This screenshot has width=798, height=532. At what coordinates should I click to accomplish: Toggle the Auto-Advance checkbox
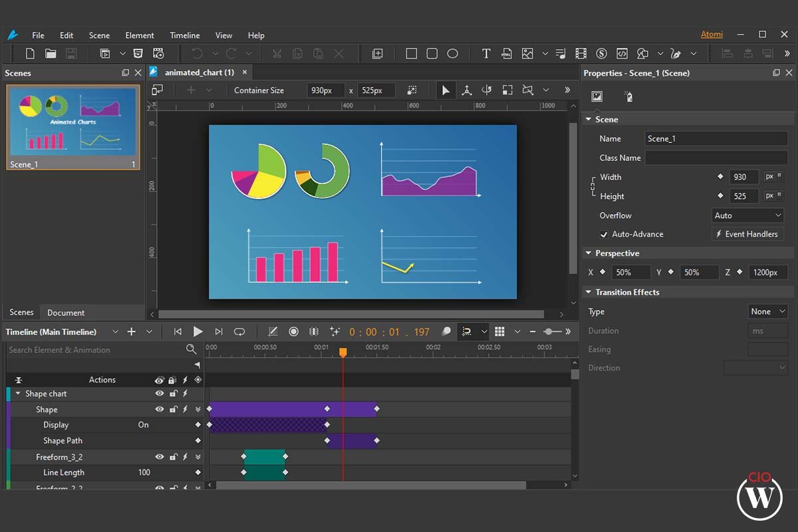(604, 234)
